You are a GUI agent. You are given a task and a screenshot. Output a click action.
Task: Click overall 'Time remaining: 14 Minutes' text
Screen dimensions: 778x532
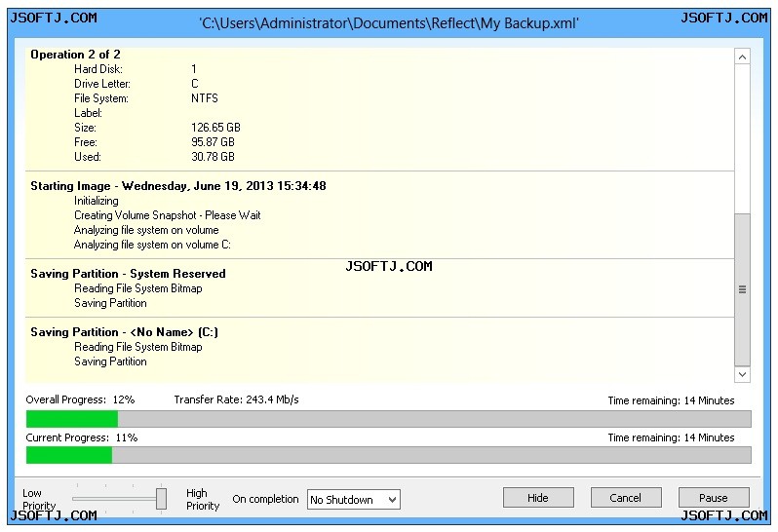pos(671,400)
